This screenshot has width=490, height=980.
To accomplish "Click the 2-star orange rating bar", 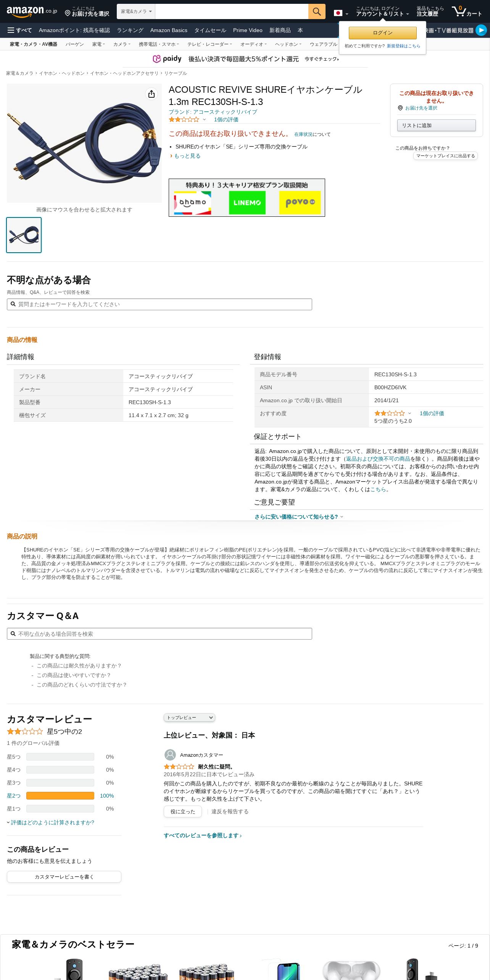I will click(x=60, y=796).
